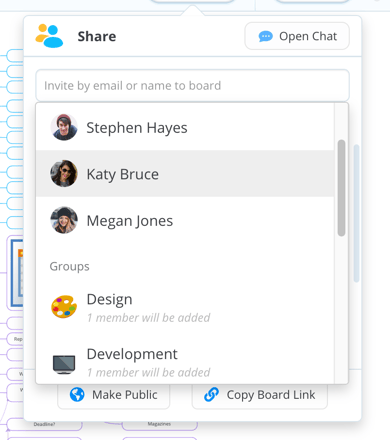390x440 pixels.
Task: Click the blue board thumbnail on the left
Action: (17, 273)
